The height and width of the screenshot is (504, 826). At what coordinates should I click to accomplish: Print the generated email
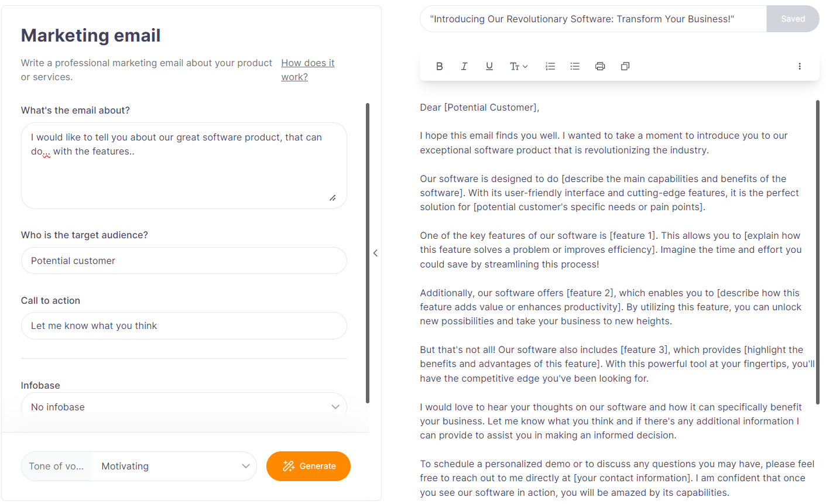pyautogui.click(x=599, y=66)
